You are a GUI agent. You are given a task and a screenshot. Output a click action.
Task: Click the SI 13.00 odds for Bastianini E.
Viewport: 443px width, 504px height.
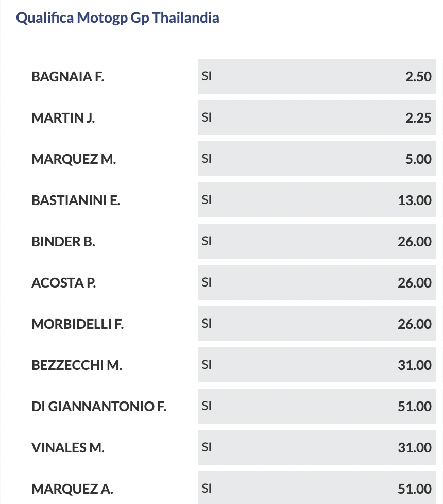click(316, 200)
